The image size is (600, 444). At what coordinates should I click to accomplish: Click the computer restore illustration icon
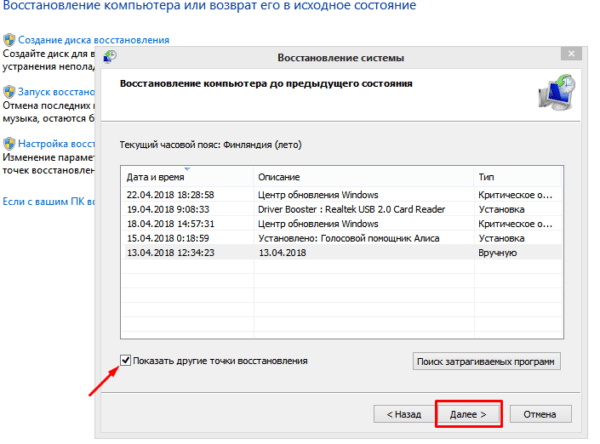click(557, 93)
